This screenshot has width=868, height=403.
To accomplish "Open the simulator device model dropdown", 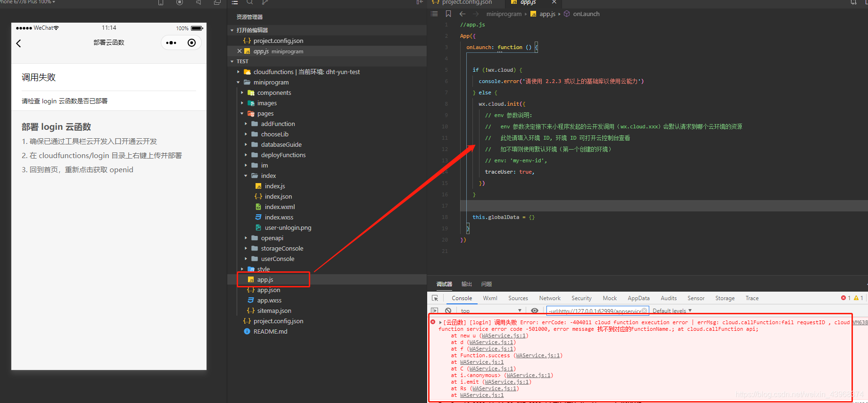I will 27,2.
